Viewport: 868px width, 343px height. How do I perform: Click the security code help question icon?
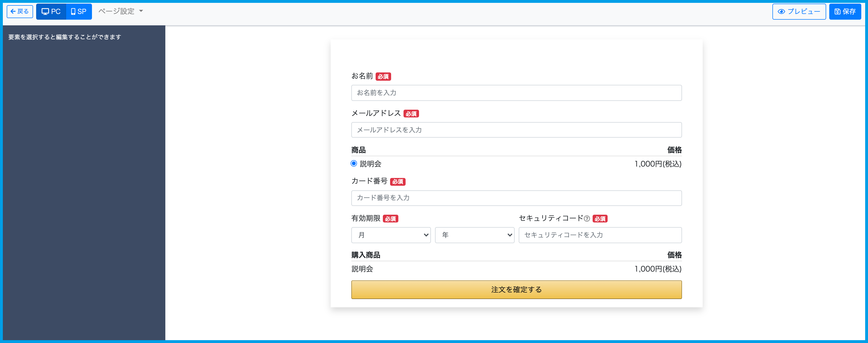(x=587, y=219)
